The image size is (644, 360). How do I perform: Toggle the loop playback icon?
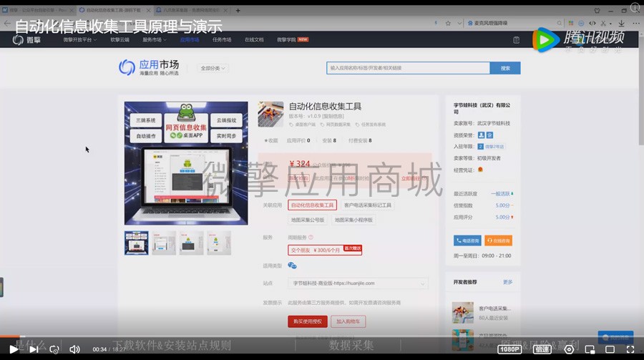pos(54,349)
